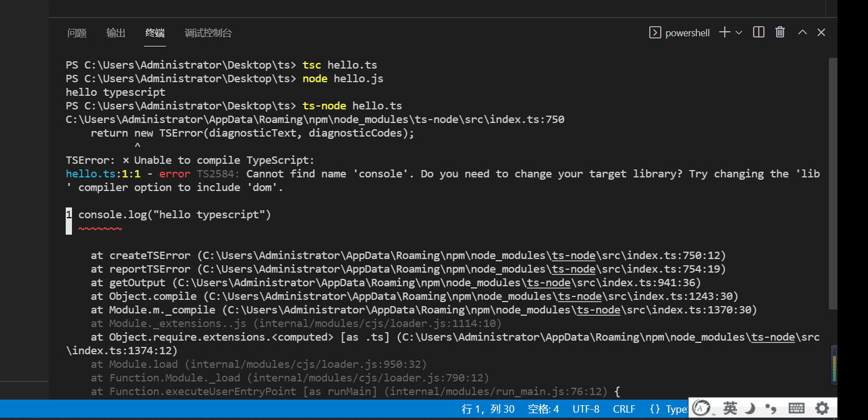Split the terminal panel
The image size is (868, 420).
[759, 32]
